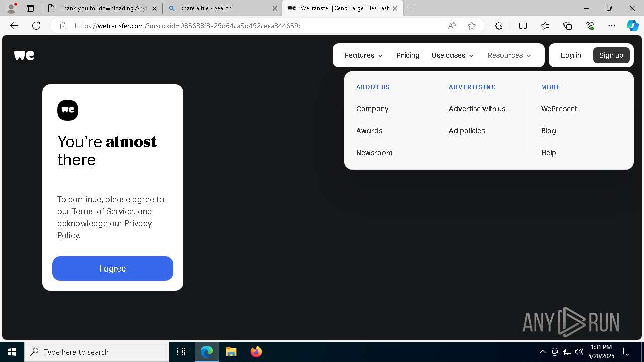The height and width of the screenshot is (362, 644).
Task: Launch Microsoft Edge from taskbar
Action: click(x=207, y=352)
